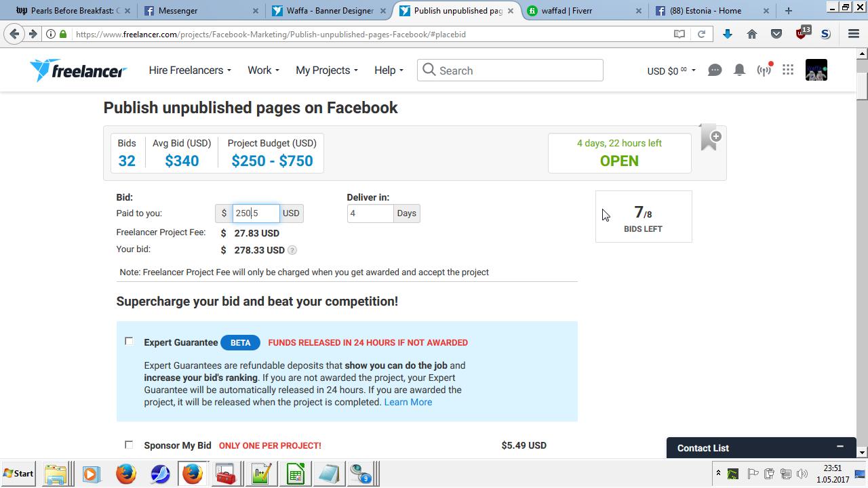868x488 pixels.
Task: Open SeaMonkey from the taskbar
Action: pyautogui.click(x=159, y=474)
